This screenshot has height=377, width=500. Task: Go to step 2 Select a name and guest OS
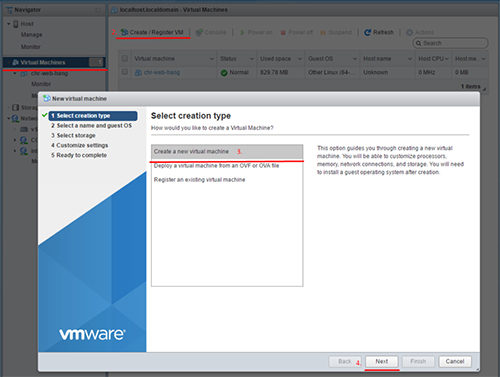(x=91, y=126)
